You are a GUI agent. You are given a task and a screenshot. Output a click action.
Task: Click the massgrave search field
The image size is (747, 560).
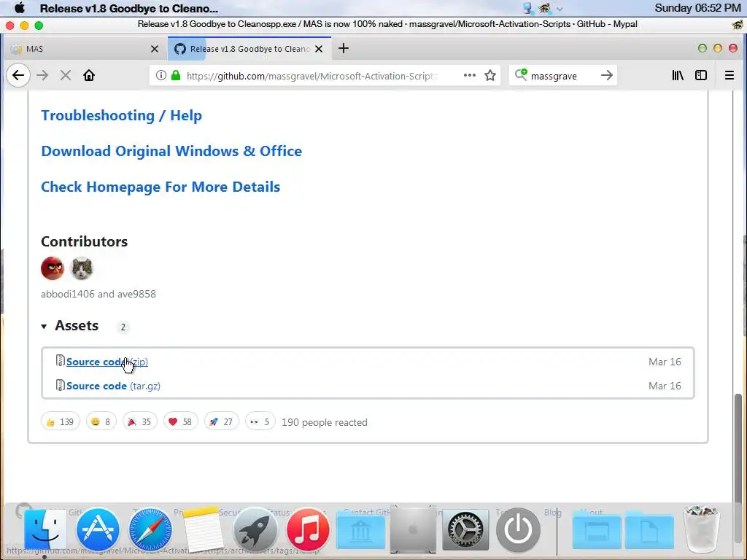point(562,76)
